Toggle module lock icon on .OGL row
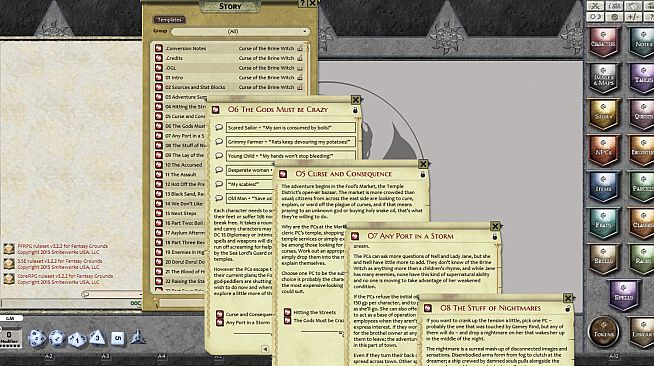The height and width of the screenshot is (366, 654). click(x=300, y=68)
